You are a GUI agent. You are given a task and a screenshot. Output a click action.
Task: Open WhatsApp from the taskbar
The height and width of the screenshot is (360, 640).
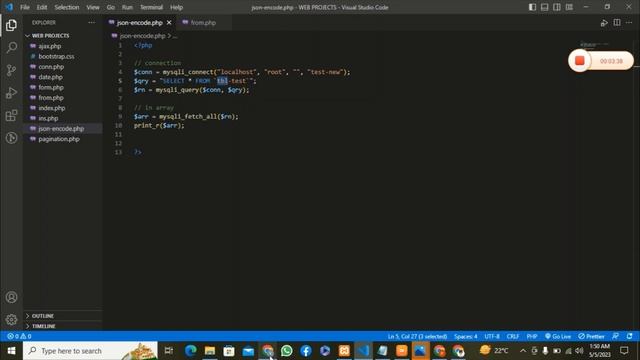(x=287, y=351)
